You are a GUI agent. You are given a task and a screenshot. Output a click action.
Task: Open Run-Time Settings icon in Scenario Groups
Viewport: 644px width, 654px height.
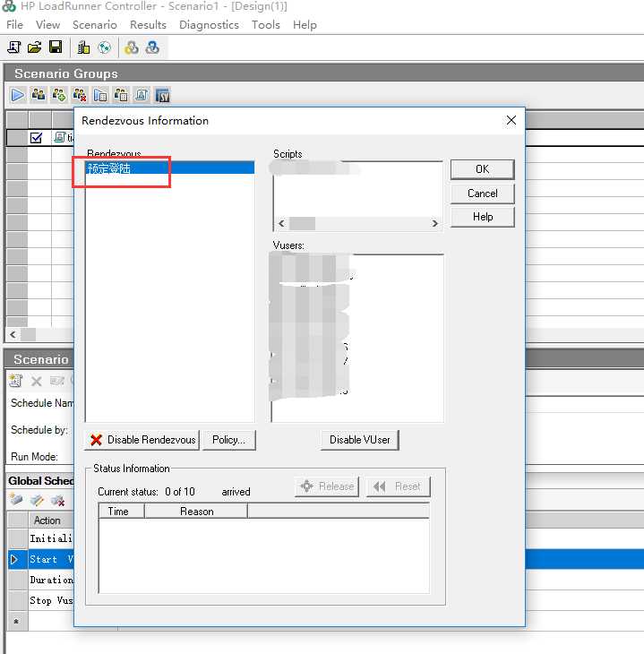tap(100, 96)
